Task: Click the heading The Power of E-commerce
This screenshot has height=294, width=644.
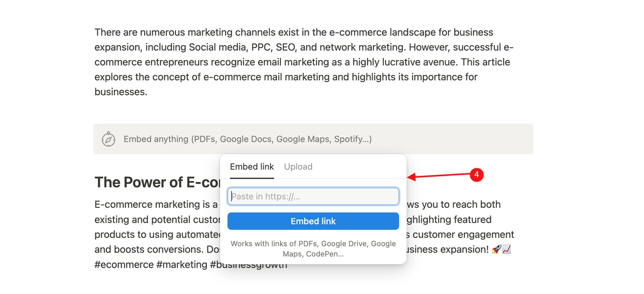Action: click(x=156, y=182)
